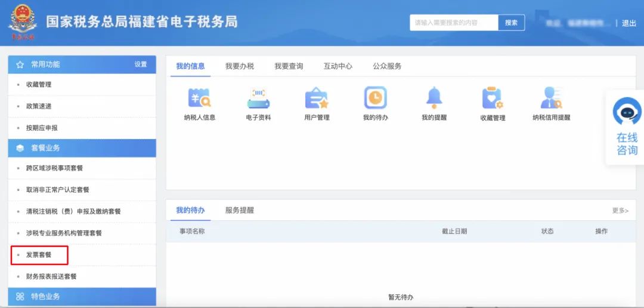The width and height of the screenshot is (644, 308).
Task: Click the 搜索 button
Action: tap(512, 23)
